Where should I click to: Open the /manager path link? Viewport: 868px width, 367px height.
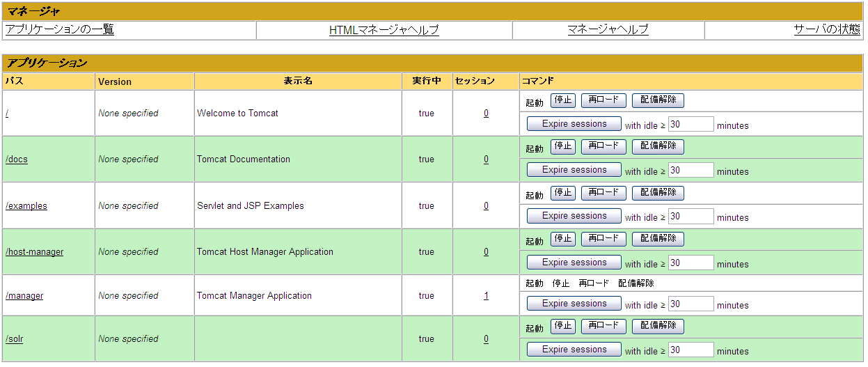pyautogui.click(x=24, y=296)
